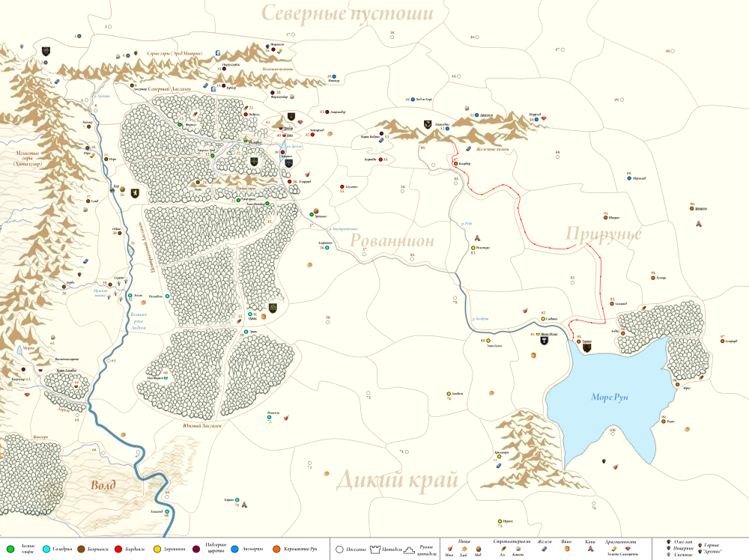Select the orange Королевство Рун swatch

click(276, 549)
